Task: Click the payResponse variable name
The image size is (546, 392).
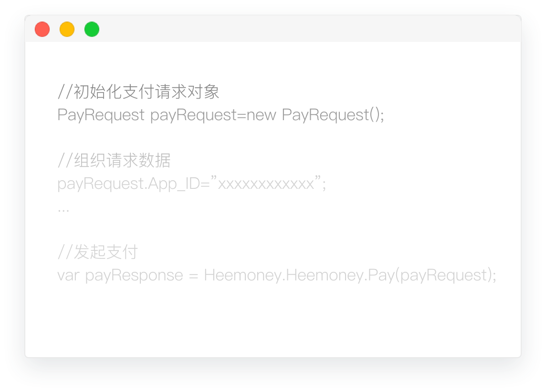Action: 134,276
